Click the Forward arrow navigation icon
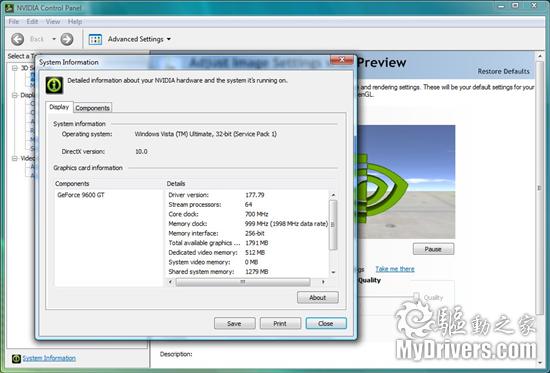This screenshot has width=550, height=373. pyautogui.click(x=67, y=39)
